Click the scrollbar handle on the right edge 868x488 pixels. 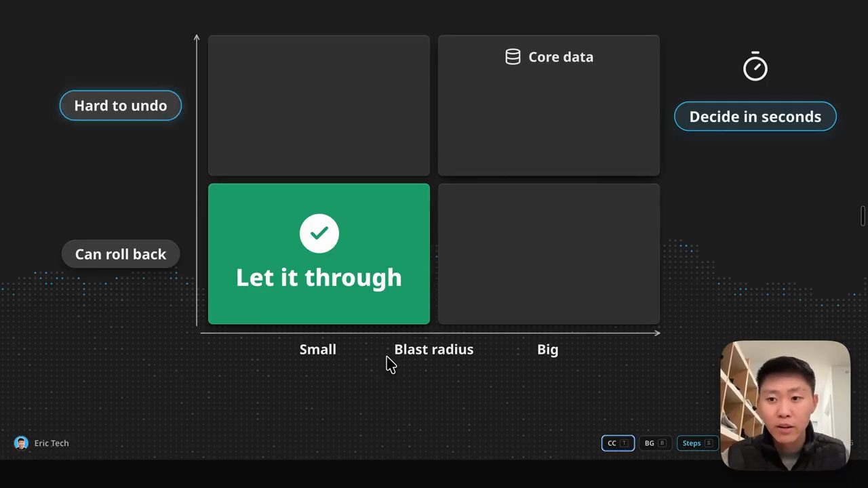(x=863, y=216)
